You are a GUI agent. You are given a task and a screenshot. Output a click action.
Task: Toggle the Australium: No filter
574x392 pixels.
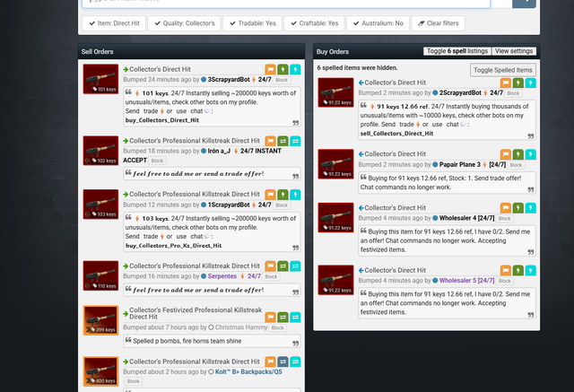378,23
